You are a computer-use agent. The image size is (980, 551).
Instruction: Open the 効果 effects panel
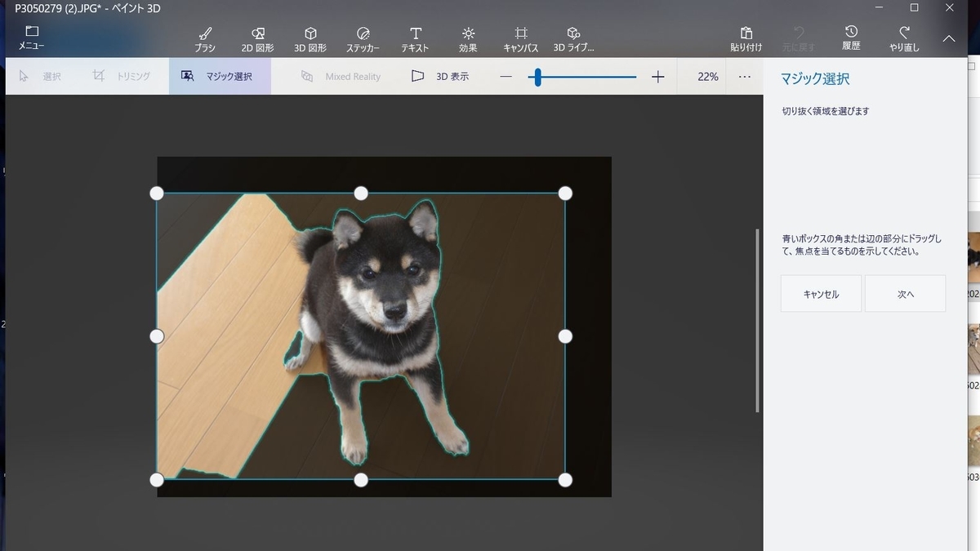pos(468,39)
